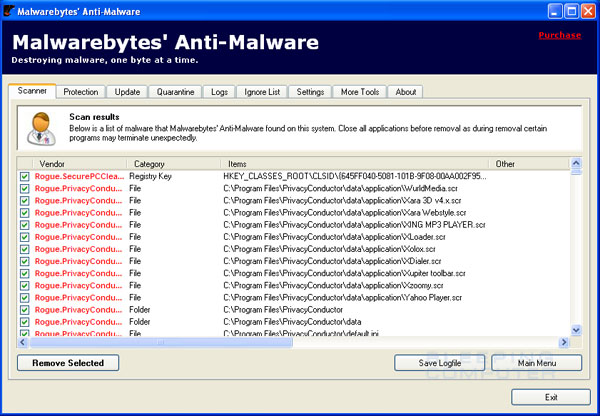The width and height of the screenshot is (600, 416).
Task: Select the HKEY_CLASSES_ROOT\CLSID registry path item
Action: 355,176
